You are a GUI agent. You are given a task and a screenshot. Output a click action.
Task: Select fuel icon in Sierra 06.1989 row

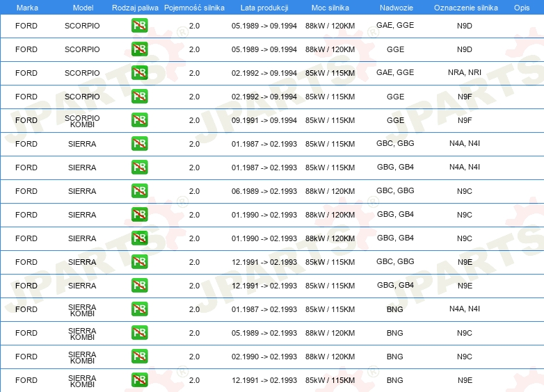[x=139, y=191]
